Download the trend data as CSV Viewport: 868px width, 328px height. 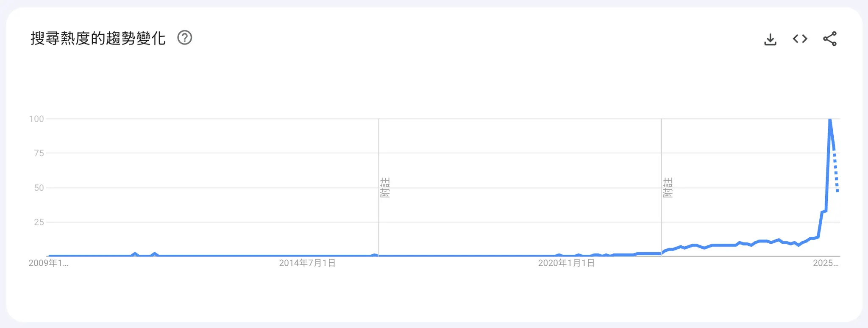click(770, 39)
